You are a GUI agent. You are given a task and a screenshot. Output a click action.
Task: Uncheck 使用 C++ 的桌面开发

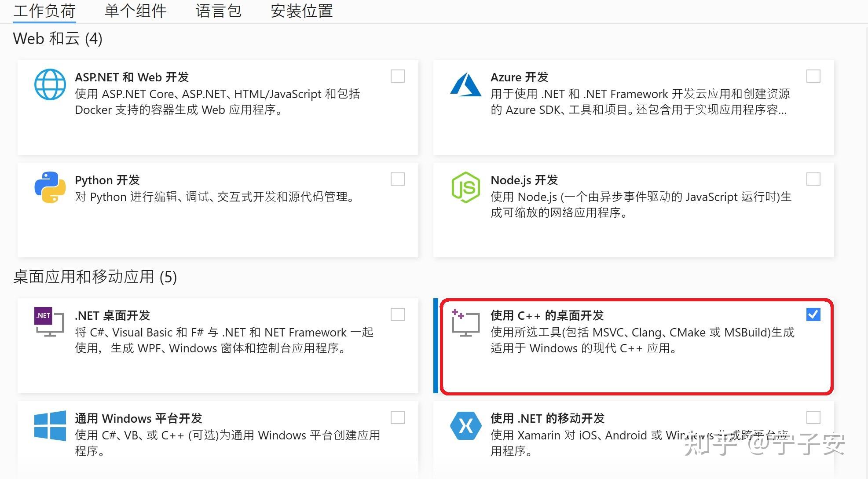tap(813, 314)
